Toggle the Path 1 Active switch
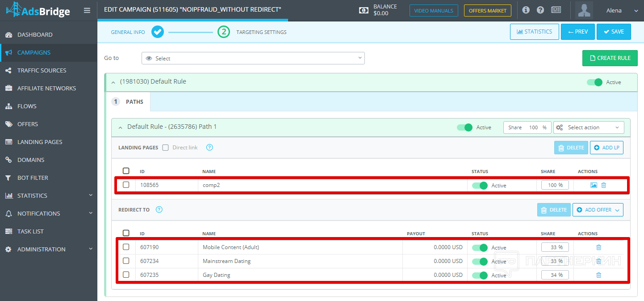This screenshot has width=644, height=301. [x=464, y=127]
